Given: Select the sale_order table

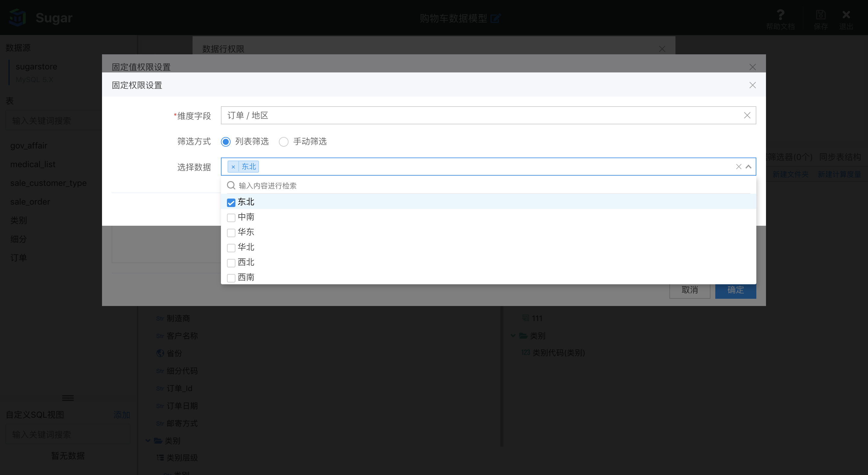Looking at the screenshot, I should coord(30,202).
